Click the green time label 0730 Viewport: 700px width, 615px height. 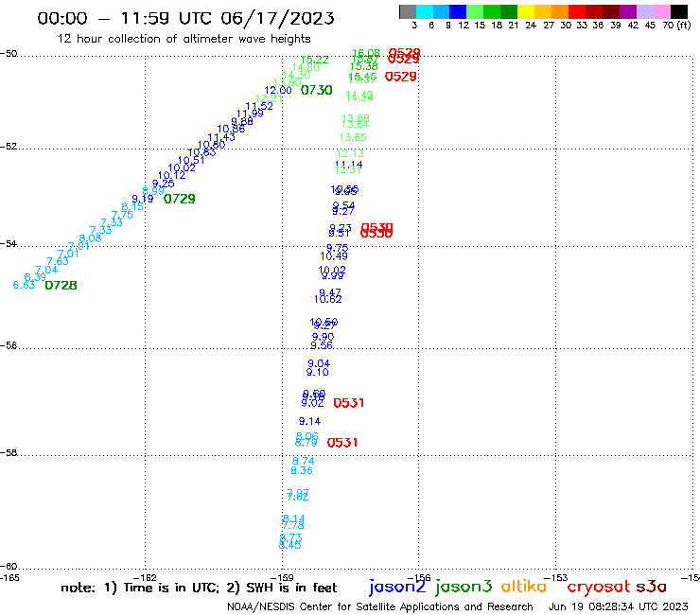[317, 90]
